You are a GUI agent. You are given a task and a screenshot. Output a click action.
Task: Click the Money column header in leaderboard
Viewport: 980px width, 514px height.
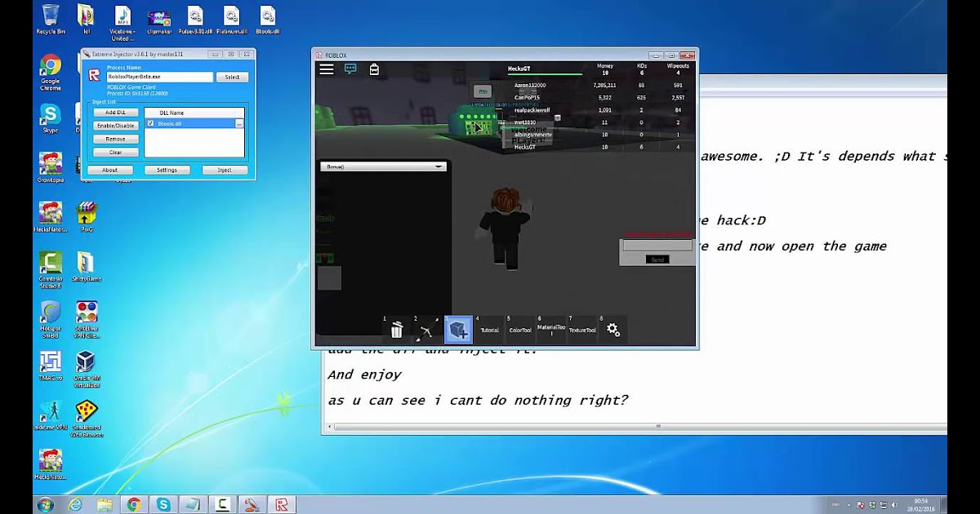pos(605,66)
